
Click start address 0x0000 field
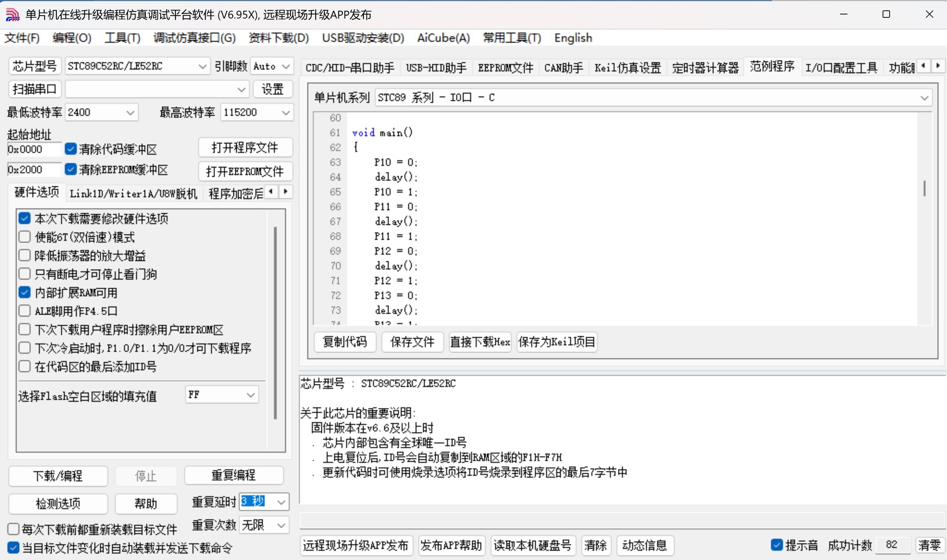tap(34, 149)
